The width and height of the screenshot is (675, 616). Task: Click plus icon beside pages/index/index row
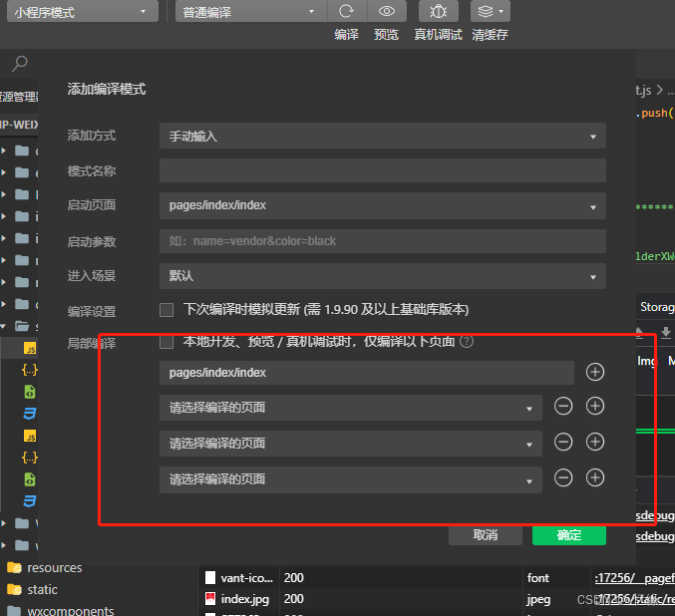point(595,372)
